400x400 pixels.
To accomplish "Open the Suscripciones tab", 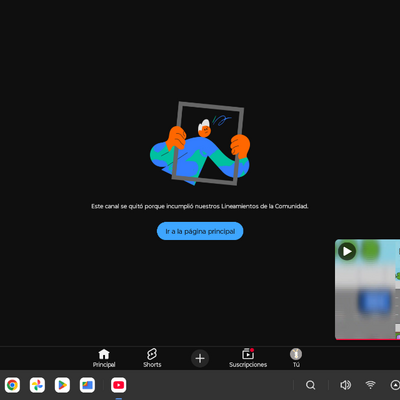I will [248, 358].
